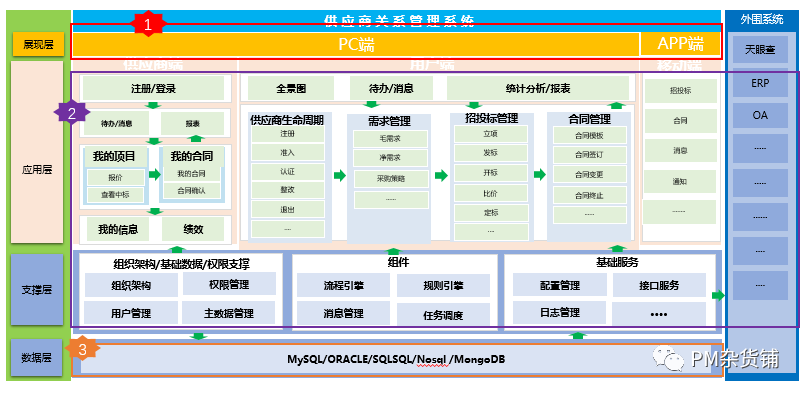
Task: Click the 合同签订 item
Action: coord(589,155)
